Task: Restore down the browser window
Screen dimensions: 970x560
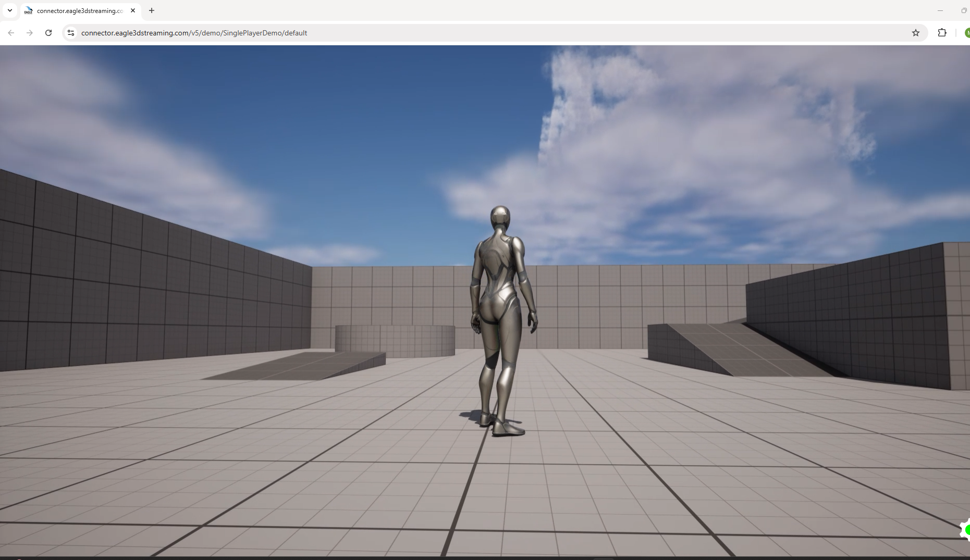Action: [963, 10]
